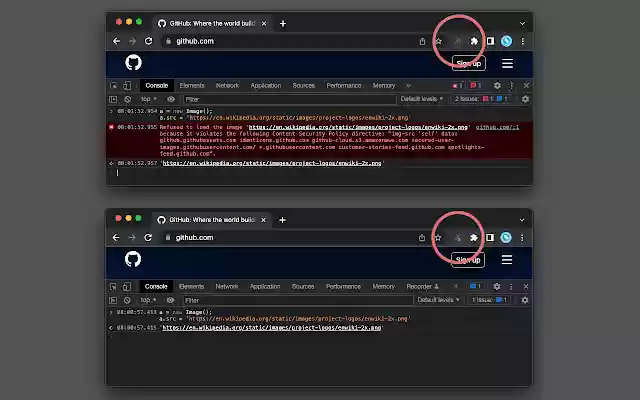Viewport: 640px width, 400px height.
Task: Open the hamburger menu in the bottom window
Action: tap(507, 260)
